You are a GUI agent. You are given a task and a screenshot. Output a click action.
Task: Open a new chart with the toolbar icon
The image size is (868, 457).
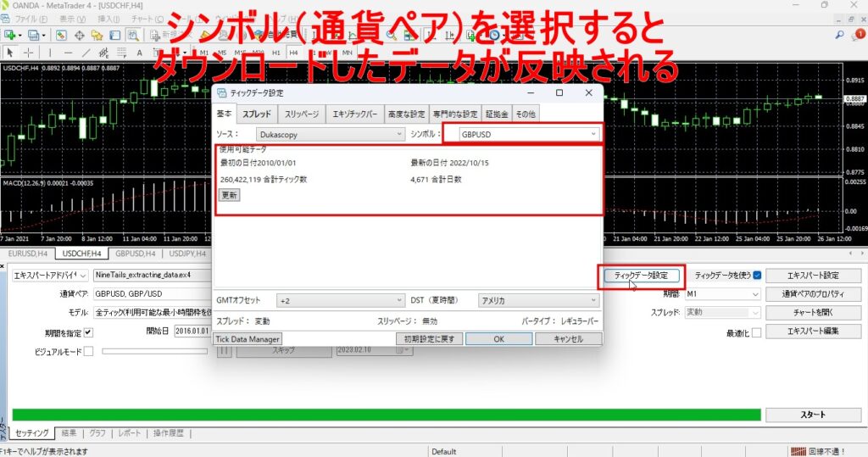pyautogui.click(x=9, y=36)
